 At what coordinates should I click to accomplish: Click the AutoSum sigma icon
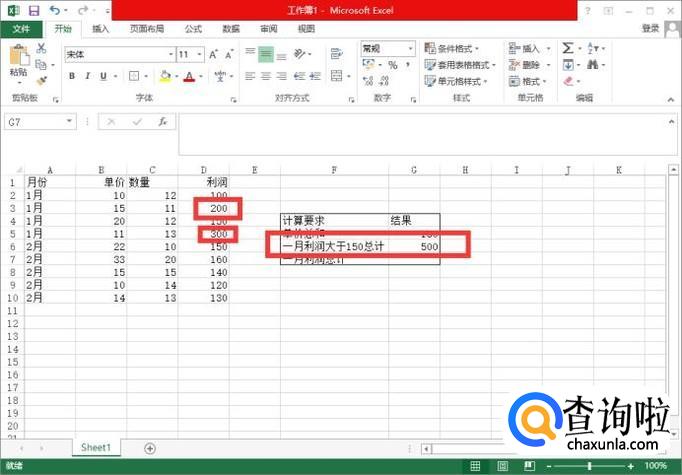(568, 48)
